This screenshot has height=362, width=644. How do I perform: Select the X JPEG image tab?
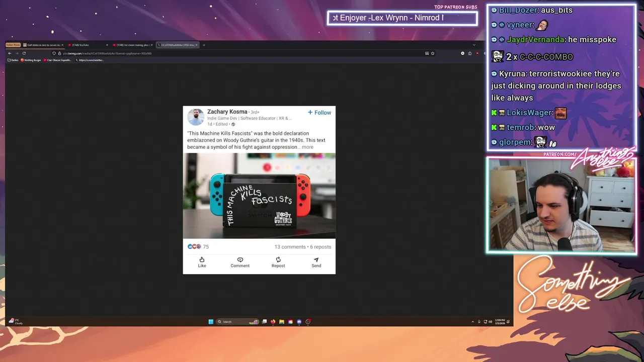click(x=177, y=45)
